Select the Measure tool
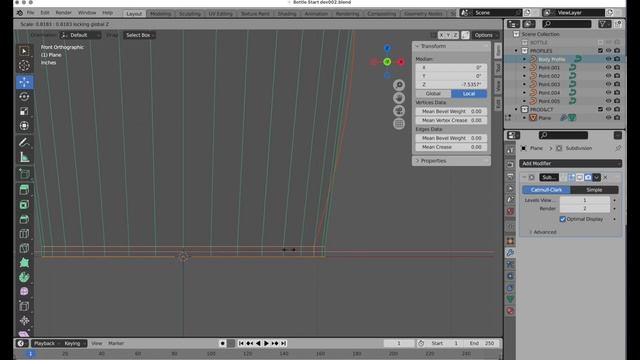Viewport: 640px width, 360px height. (24, 157)
